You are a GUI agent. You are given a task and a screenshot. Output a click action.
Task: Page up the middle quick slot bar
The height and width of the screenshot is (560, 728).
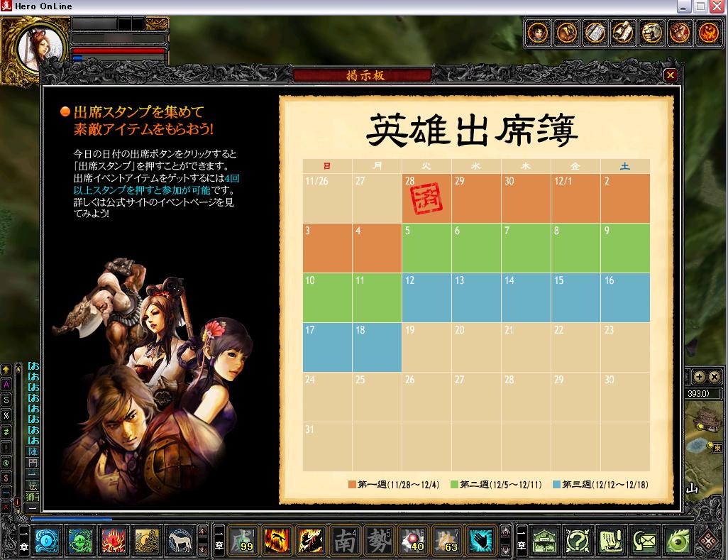(x=505, y=532)
